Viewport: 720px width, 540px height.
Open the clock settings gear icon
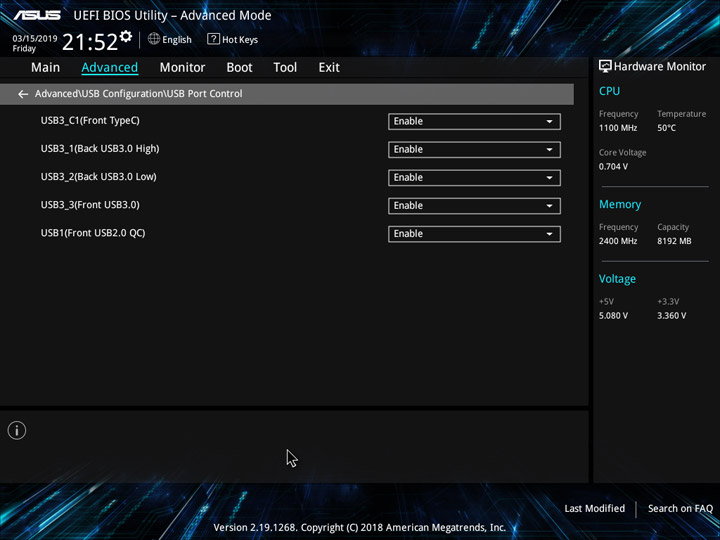pos(126,36)
